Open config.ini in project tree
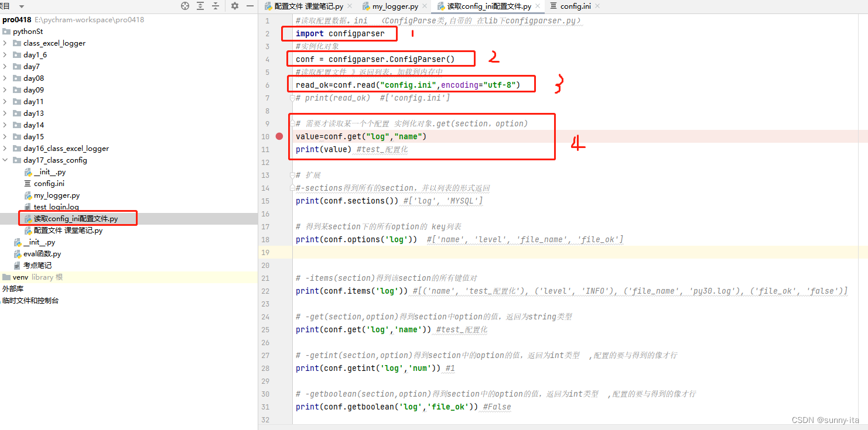Viewport: 868px width, 430px height. (x=49, y=184)
